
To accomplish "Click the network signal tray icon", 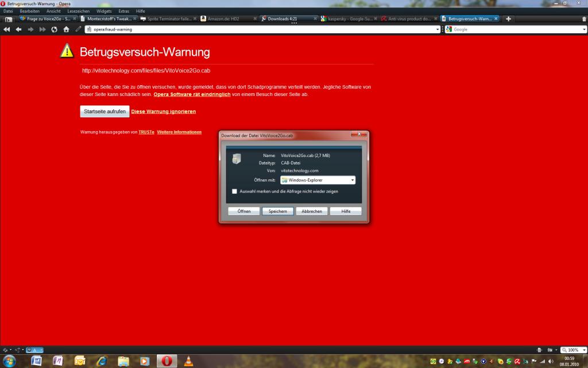I will 542,362.
